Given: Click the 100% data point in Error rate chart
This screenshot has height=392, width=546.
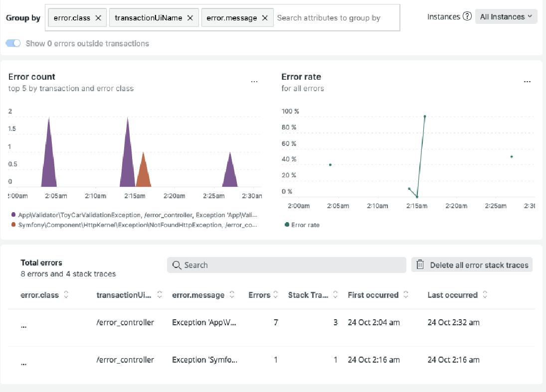Looking at the screenshot, I should click(425, 117).
